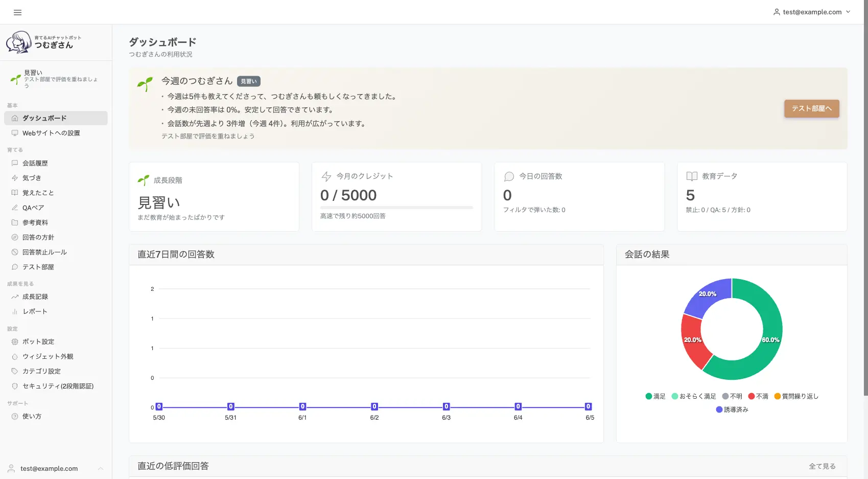
Task: Go to 気づき page
Action: (56, 178)
